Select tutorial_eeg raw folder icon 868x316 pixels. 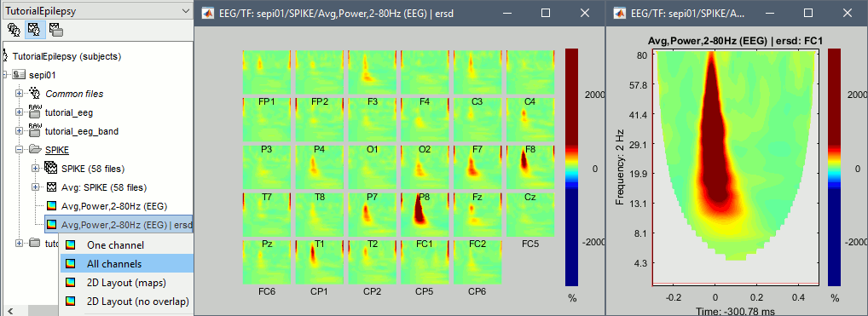(34, 112)
